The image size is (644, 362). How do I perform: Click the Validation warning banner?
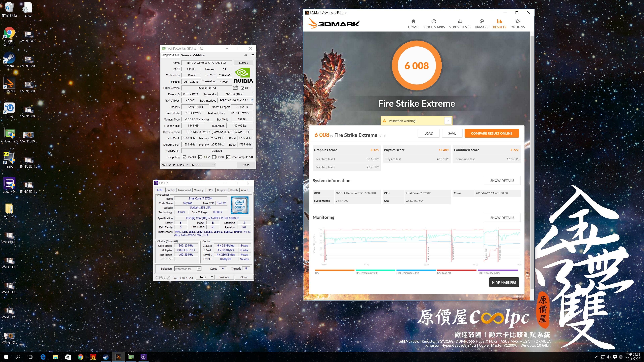click(x=416, y=121)
